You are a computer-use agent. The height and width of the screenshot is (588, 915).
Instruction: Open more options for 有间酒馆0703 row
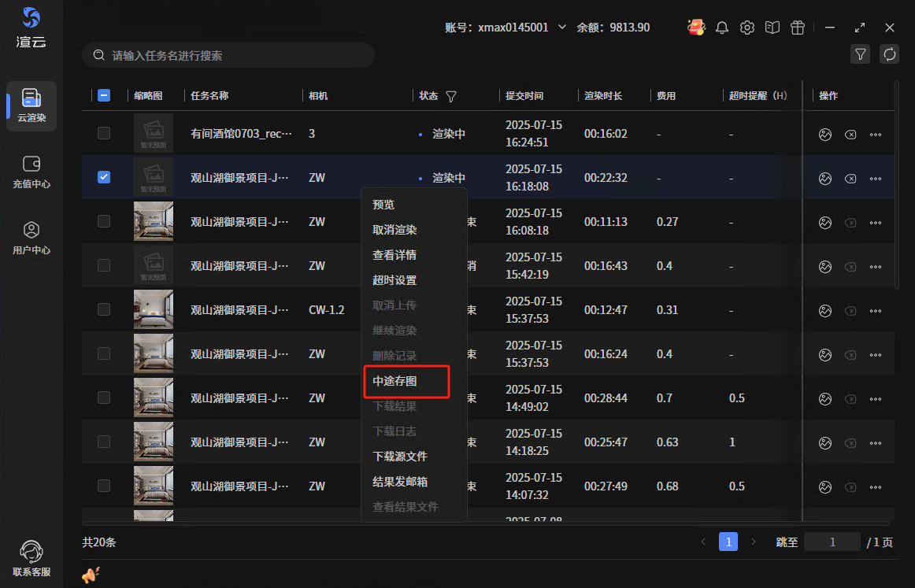tap(876, 135)
